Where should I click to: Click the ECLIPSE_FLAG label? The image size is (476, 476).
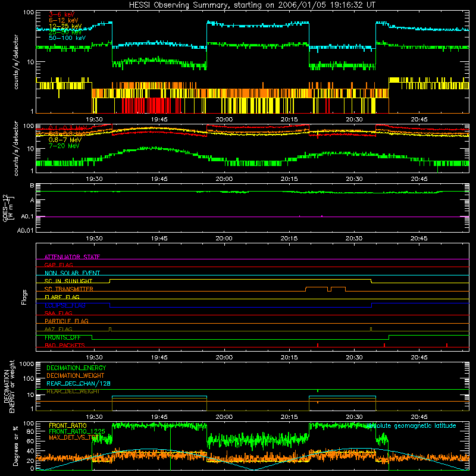(x=65, y=305)
